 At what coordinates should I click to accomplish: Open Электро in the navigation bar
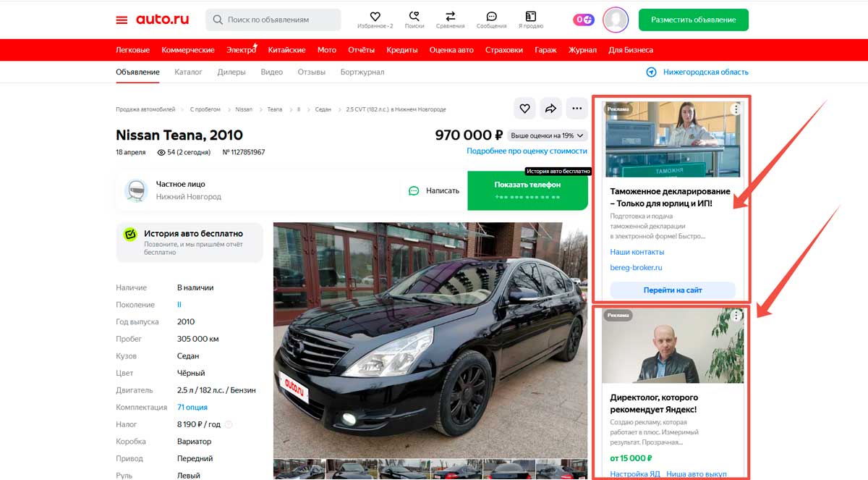(x=242, y=50)
